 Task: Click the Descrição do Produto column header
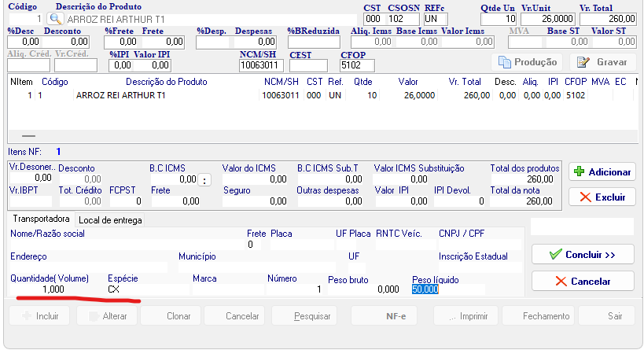tap(167, 82)
